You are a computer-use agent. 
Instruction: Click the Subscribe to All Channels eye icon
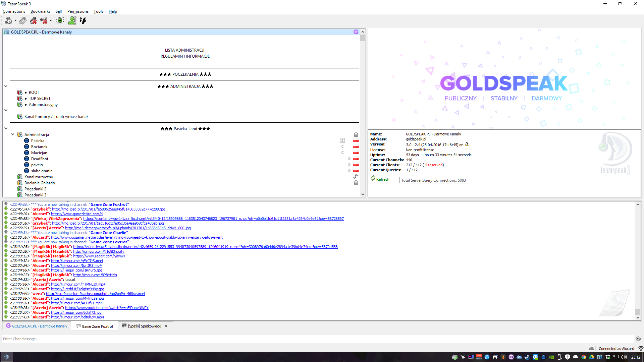click(60, 21)
